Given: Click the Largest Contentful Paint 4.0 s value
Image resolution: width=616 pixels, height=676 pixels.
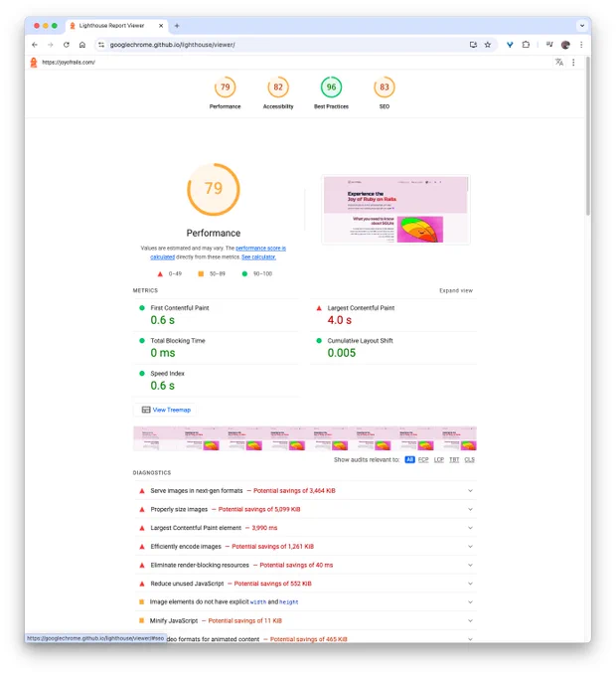Looking at the screenshot, I should 340,320.
